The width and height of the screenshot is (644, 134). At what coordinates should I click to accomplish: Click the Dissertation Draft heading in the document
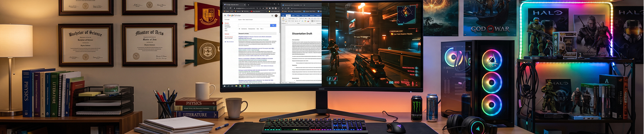tap(302, 33)
